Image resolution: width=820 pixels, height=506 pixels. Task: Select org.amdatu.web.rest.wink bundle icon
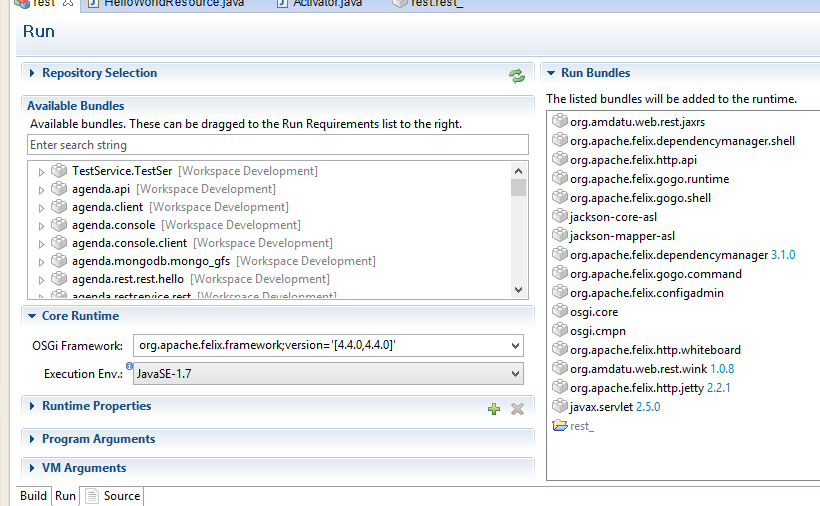tap(560, 367)
